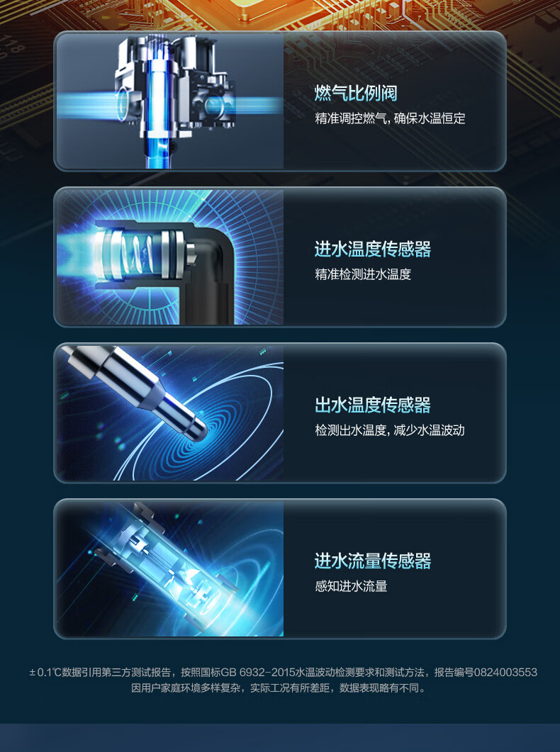Select the 进水温度传感器 heading

click(373, 249)
